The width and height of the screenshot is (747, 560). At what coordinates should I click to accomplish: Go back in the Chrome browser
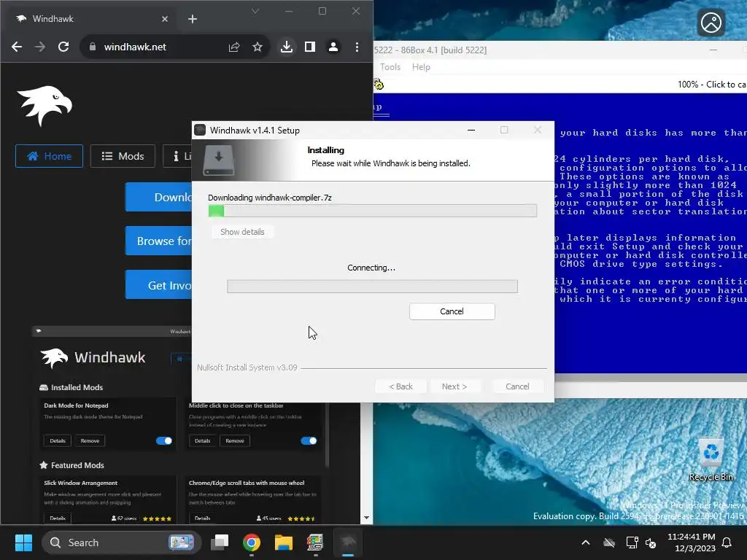point(17,47)
